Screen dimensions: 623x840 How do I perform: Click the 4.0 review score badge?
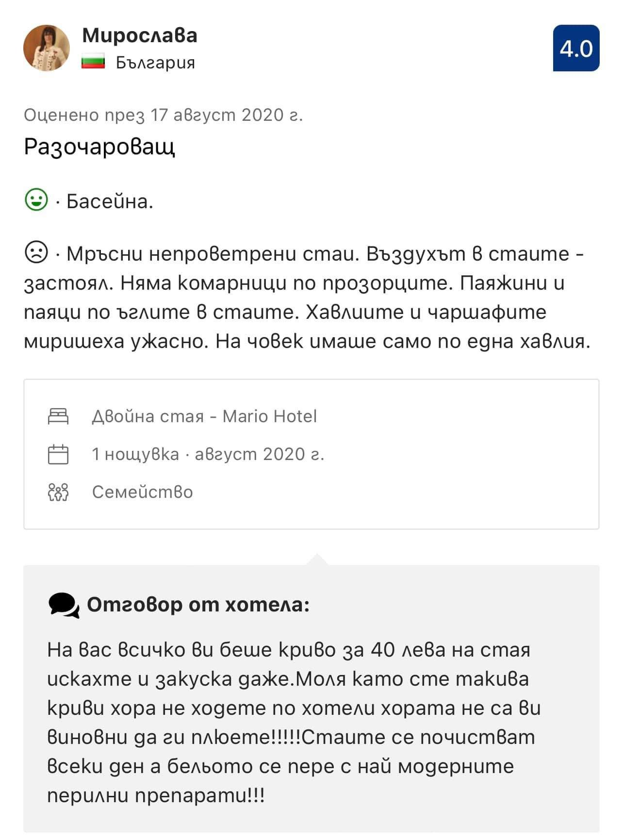pyautogui.click(x=576, y=49)
